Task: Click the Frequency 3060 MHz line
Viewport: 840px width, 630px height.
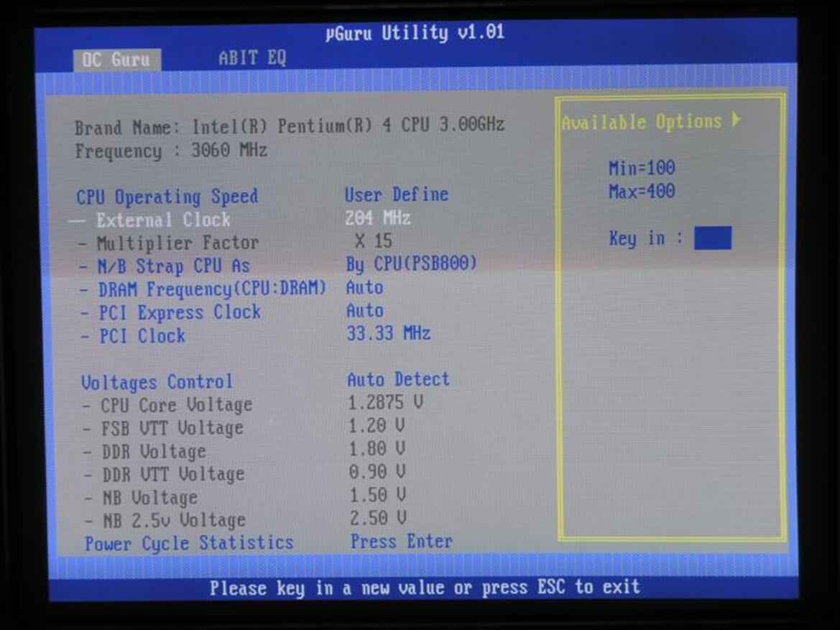Action: 171,151
